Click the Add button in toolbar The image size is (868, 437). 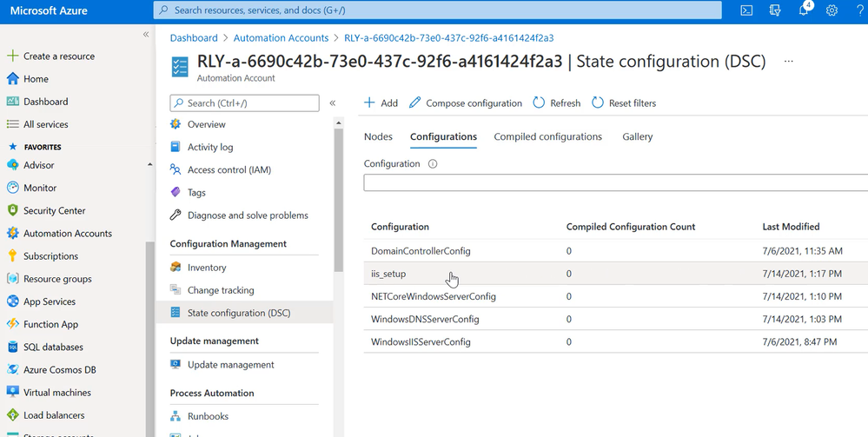tap(381, 103)
